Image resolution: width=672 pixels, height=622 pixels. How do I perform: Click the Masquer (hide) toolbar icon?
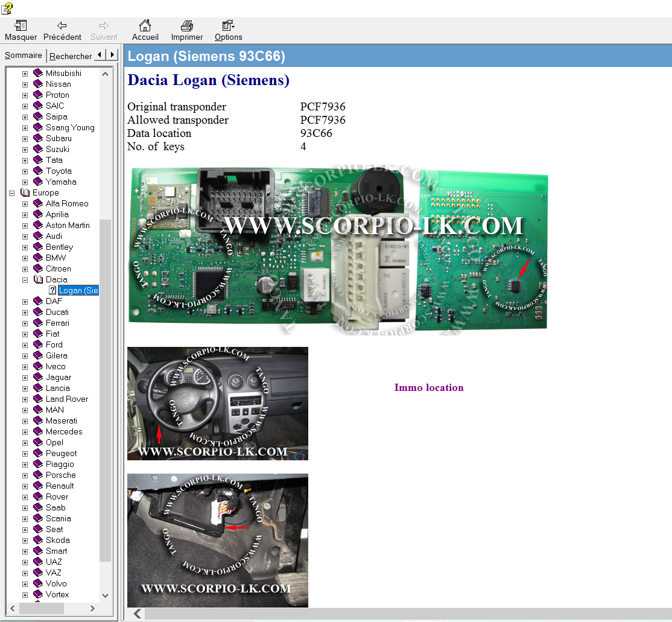coord(21,26)
